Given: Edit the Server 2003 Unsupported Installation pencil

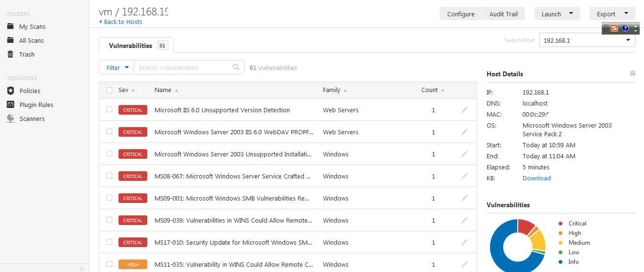Looking at the screenshot, I should tap(464, 154).
